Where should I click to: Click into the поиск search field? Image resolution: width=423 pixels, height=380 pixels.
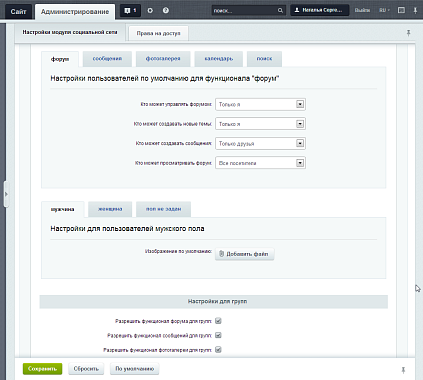coord(244,11)
